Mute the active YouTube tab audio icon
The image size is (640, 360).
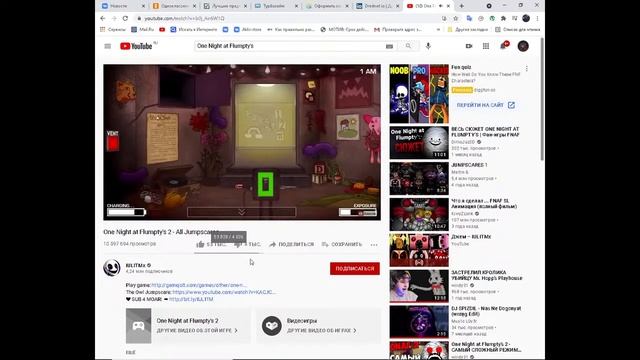pos(440,6)
